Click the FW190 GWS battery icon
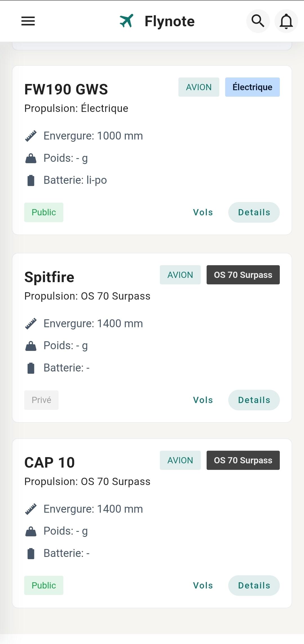This screenshot has height=644, width=304. pos(31,180)
